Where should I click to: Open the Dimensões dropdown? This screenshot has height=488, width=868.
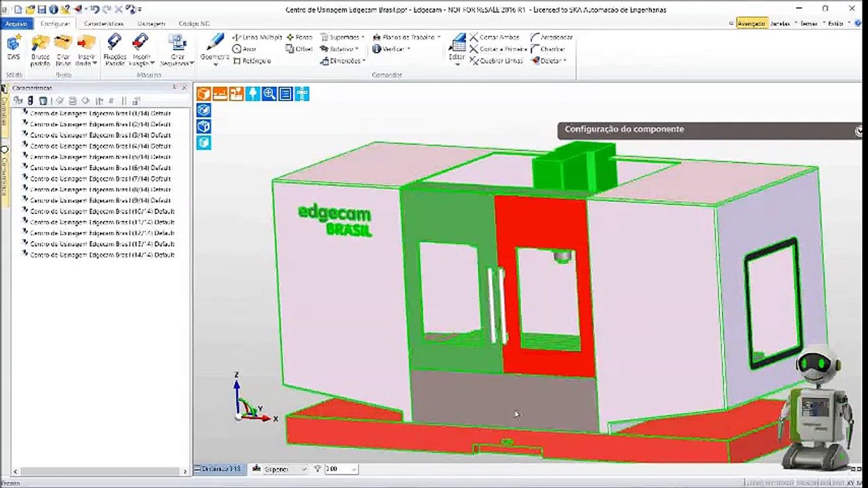343,61
